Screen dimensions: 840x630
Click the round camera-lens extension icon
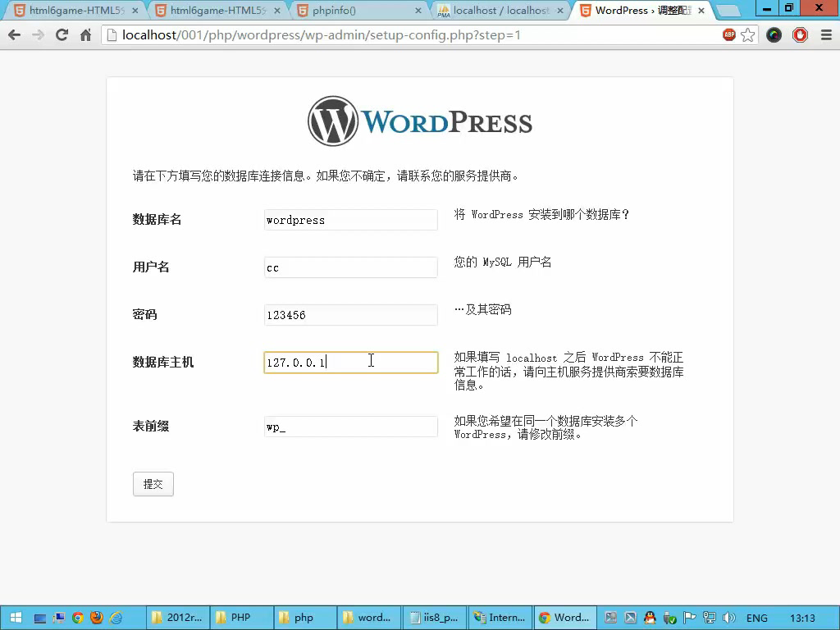point(774,35)
